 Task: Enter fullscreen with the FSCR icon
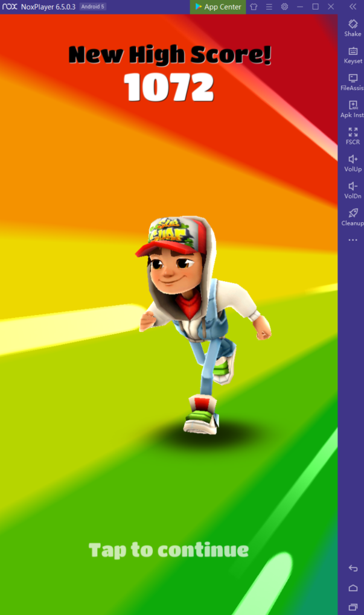click(x=353, y=136)
